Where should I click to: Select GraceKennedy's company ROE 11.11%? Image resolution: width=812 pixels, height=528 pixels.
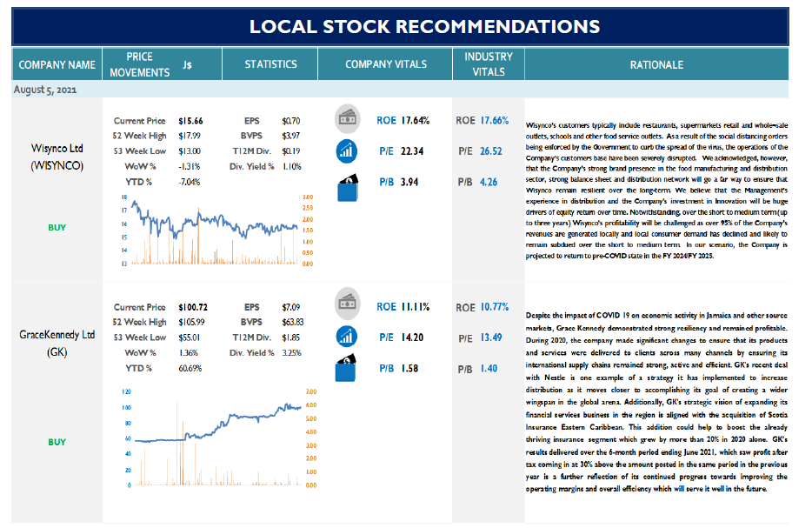point(416,307)
